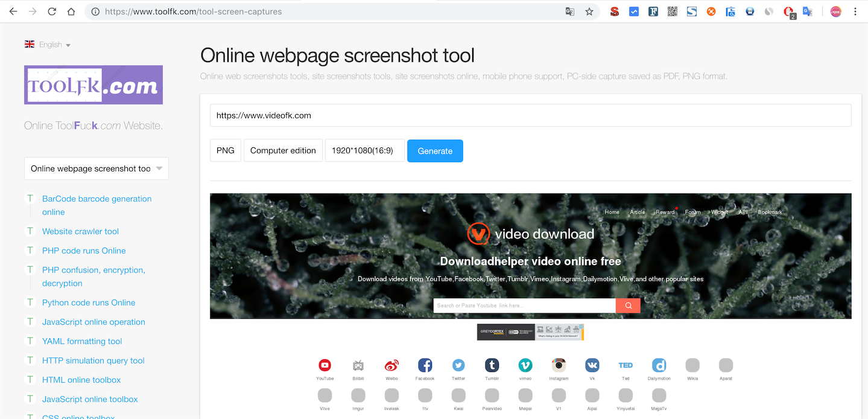Click the Weibo site icon
868x419 pixels.
click(x=391, y=365)
